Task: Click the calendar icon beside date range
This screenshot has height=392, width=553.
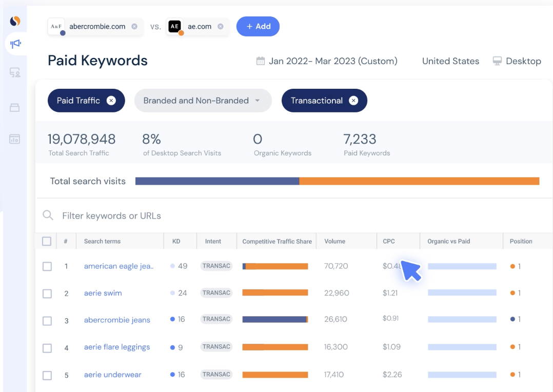Action: 261,61
